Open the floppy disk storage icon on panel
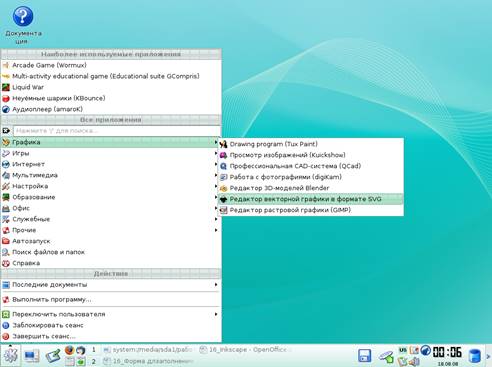Image resolution: width=492 pixels, height=367 pixels. click(364, 356)
